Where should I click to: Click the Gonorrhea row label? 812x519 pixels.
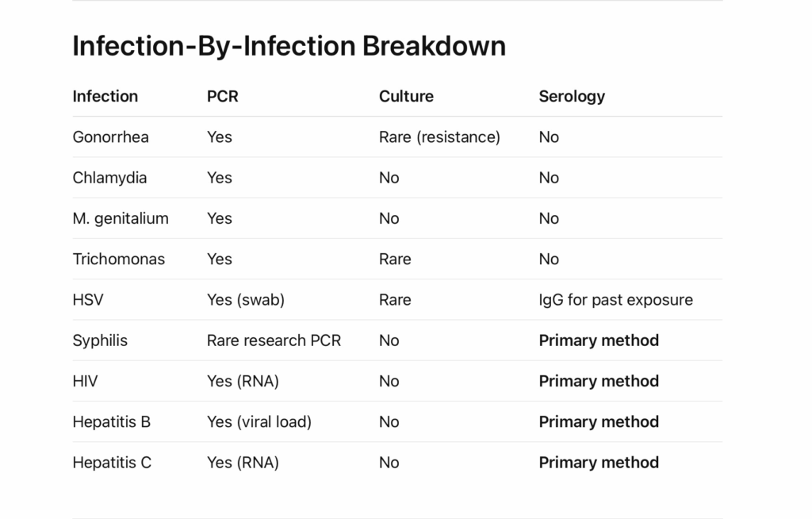110,137
